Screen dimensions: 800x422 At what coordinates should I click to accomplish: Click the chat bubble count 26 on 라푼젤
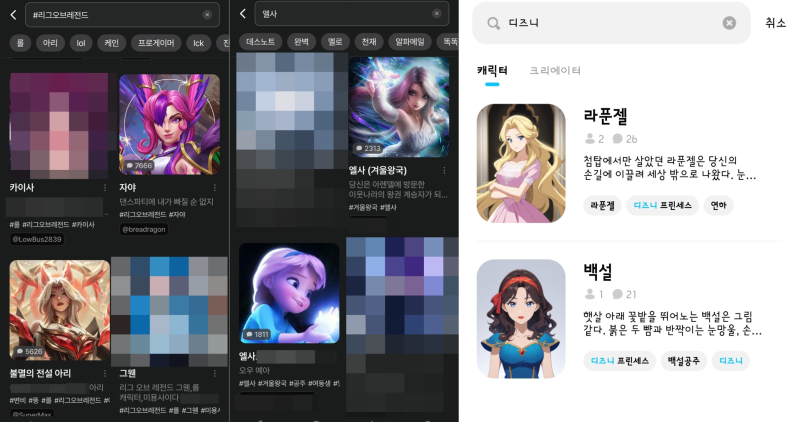point(624,139)
